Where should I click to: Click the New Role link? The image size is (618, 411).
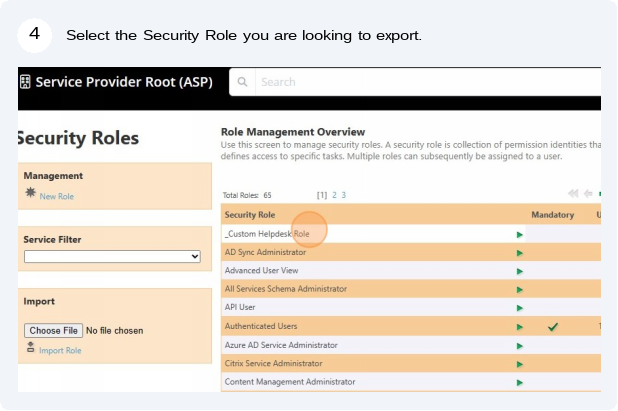(57, 196)
